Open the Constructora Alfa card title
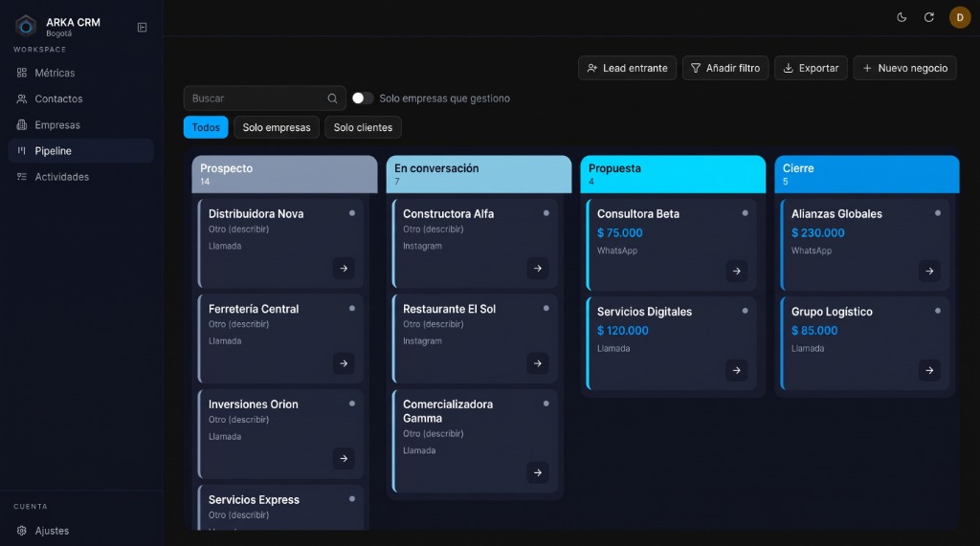This screenshot has height=546, width=980. pos(448,213)
